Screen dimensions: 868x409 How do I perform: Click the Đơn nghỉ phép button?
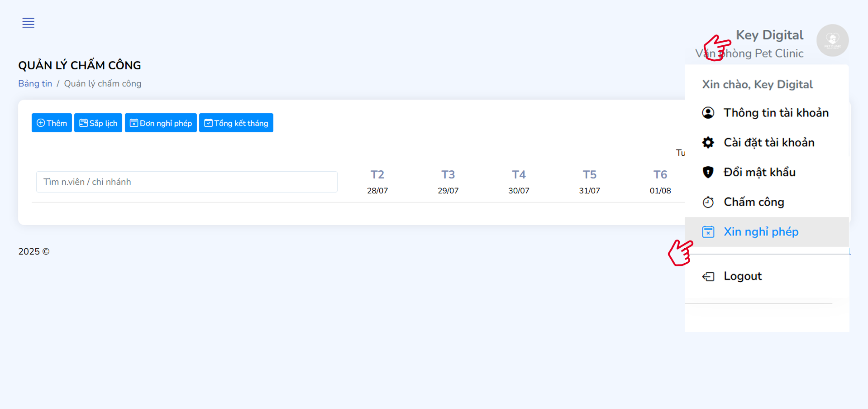click(x=161, y=123)
